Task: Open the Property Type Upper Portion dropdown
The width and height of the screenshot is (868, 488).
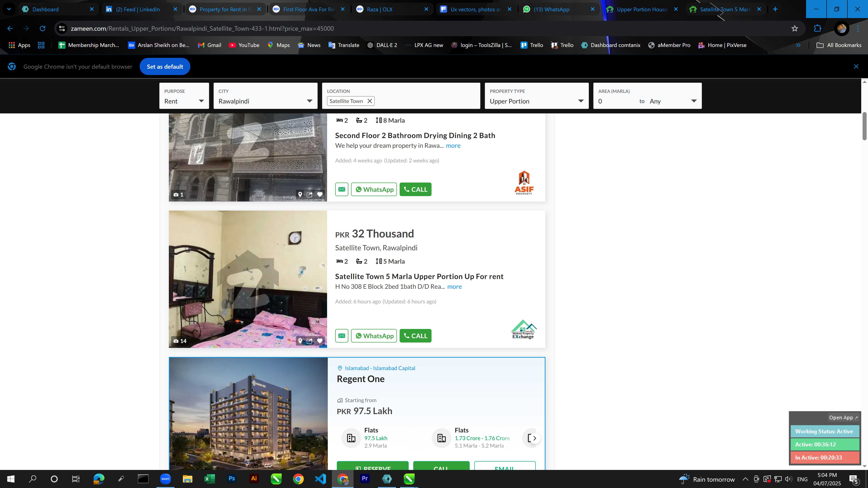Action: 536,96
